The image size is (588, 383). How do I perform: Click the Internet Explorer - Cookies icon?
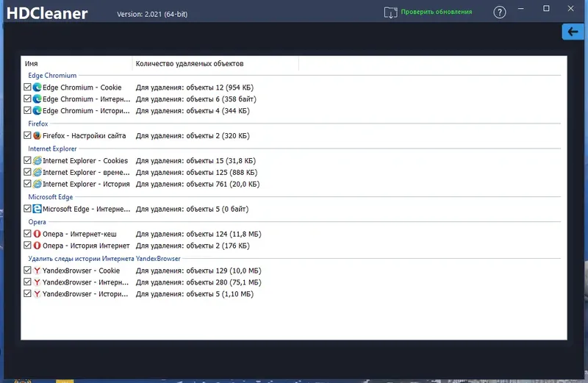(x=37, y=160)
